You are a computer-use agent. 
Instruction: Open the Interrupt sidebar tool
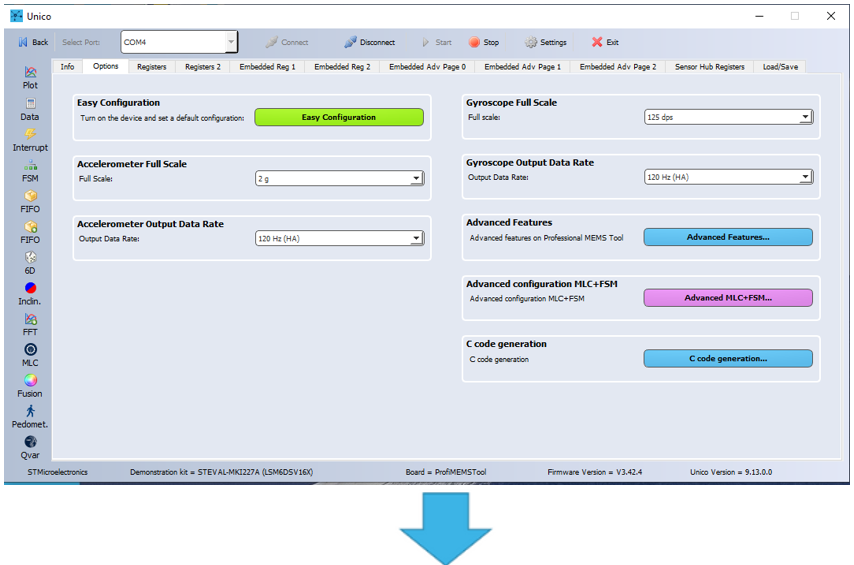pyautogui.click(x=30, y=141)
